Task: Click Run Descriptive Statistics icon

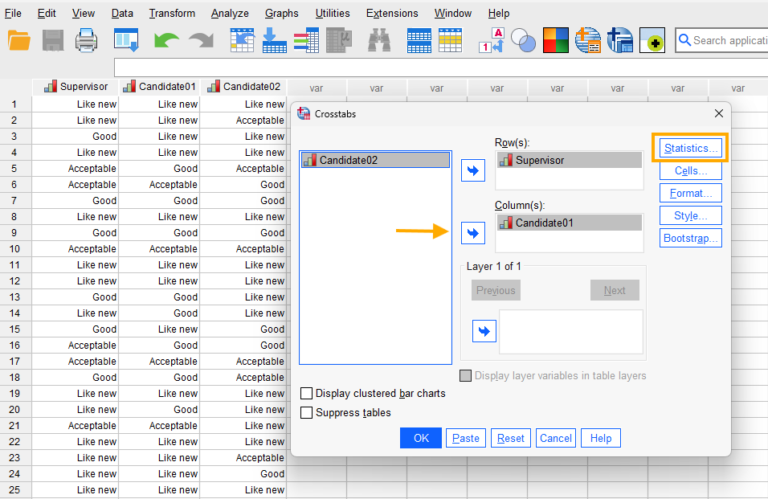Action: click(x=339, y=40)
